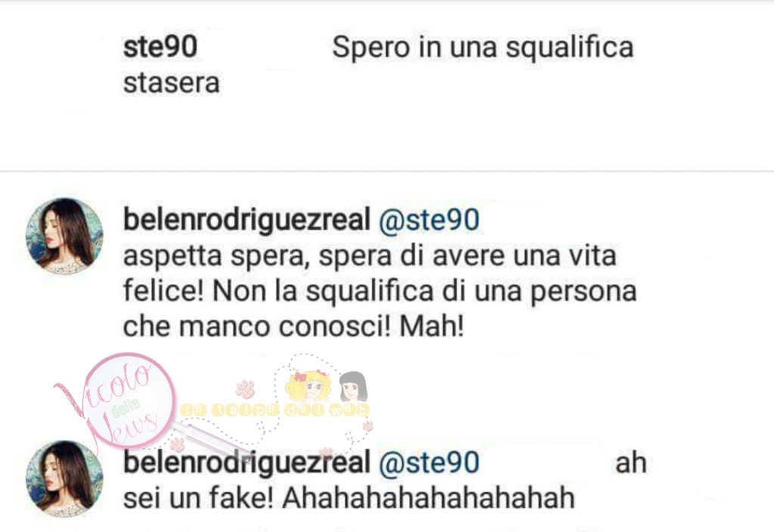Select the 'aspetta spera' reply text
The height and width of the screenshot is (532, 774).
point(213,256)
